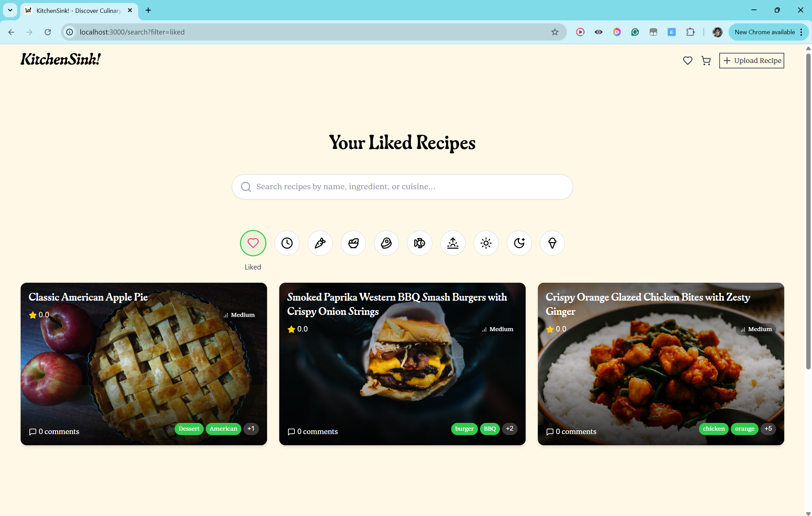This screenshot has width=812, height=516.
Task: Open the shopping cart in header
Action: (x=706, y=61)
